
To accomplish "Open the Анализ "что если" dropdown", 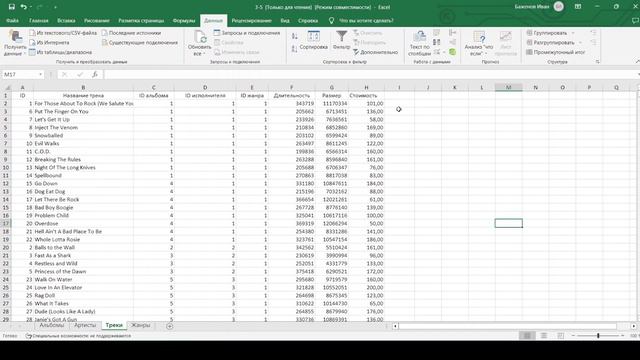I will click(x=479, y=43).
